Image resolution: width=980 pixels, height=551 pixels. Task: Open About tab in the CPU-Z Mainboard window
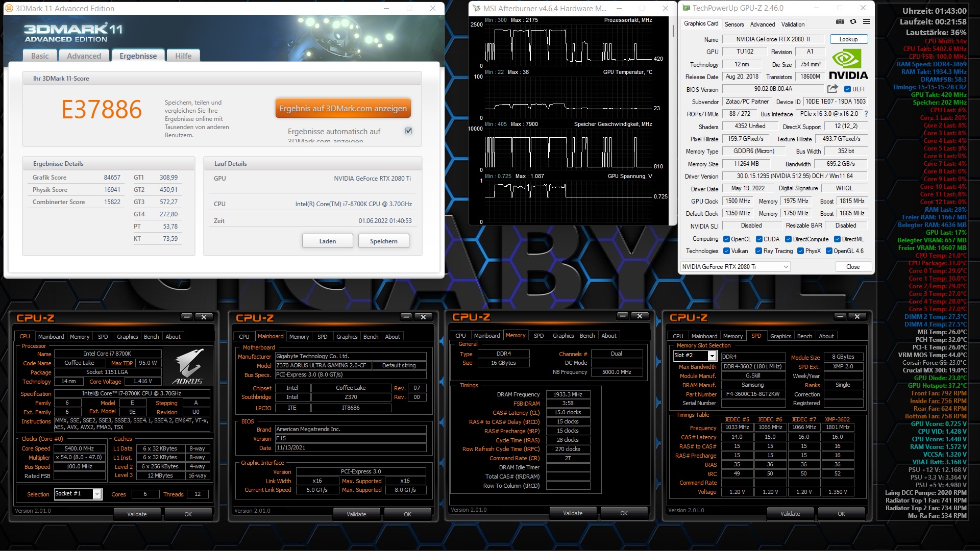coord(393,337)
